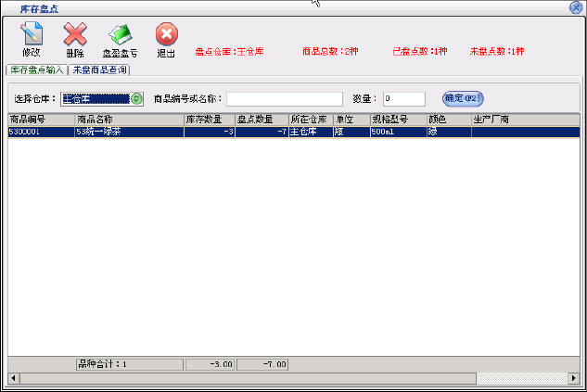Sort by the 商品名称 column header
This screenshot has height=392, width=587.
point(128,120)
